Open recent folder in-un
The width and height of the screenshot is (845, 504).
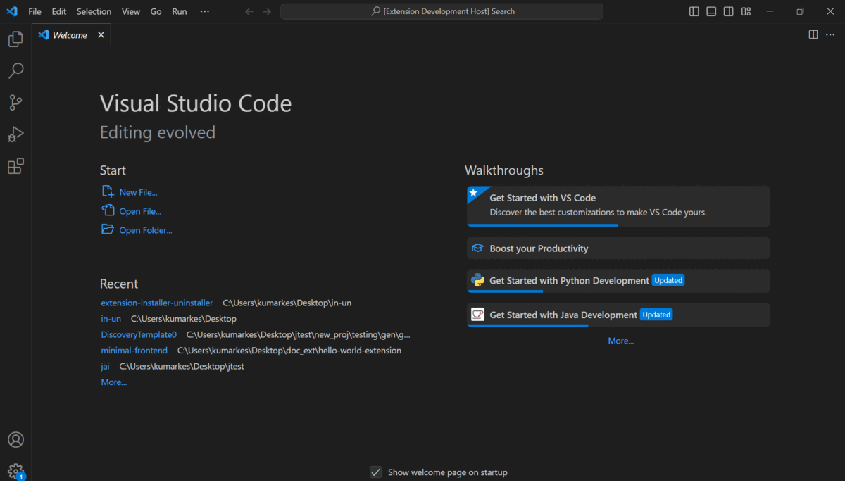(x=111, y=319)
